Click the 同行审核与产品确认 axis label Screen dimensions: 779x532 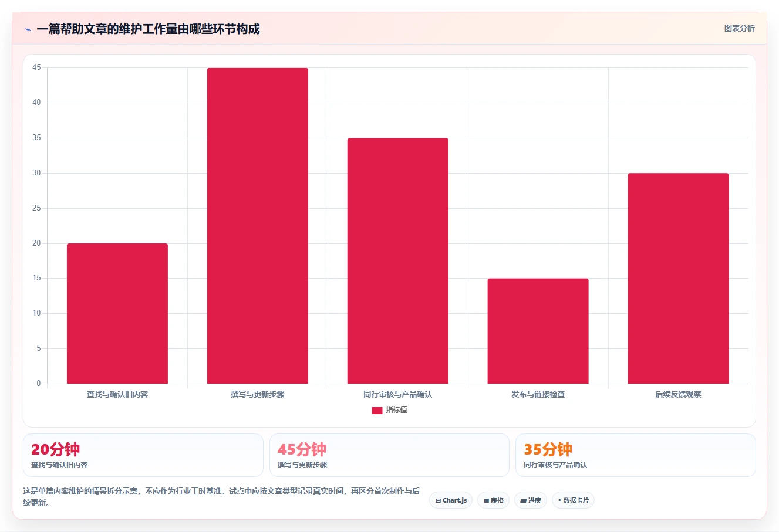point(398,394)
